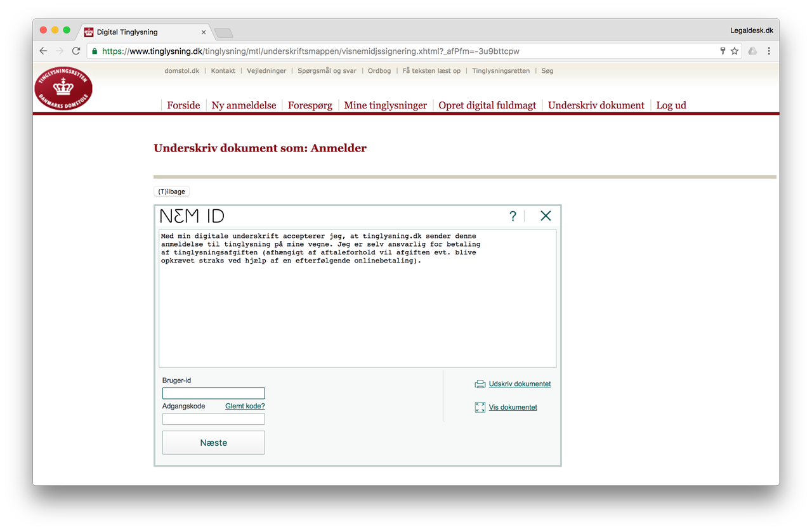812x532 pixels.
Task: Open Ny anmeldelse menu item
Action: pyautogui.click(x=244, y=105)
